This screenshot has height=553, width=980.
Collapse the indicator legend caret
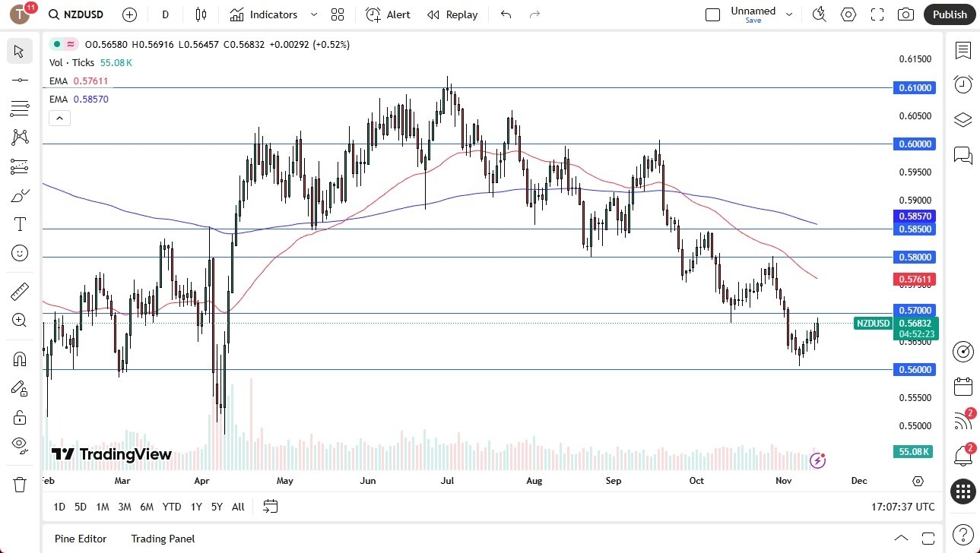point(59,118)
